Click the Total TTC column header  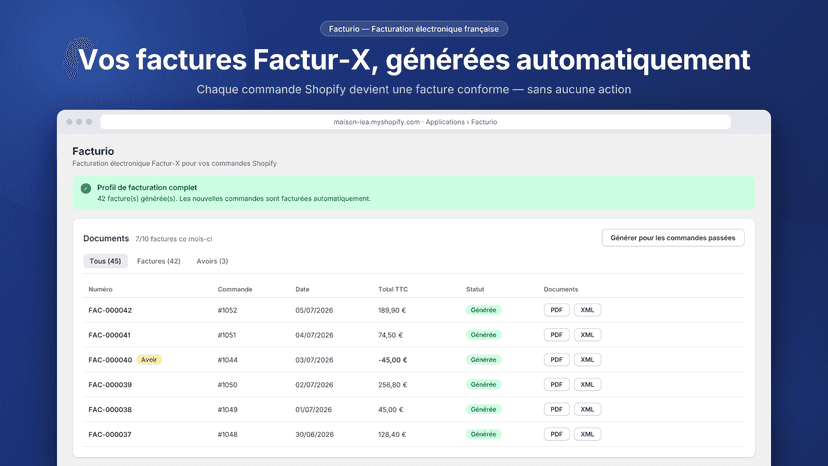click(393, 290)
